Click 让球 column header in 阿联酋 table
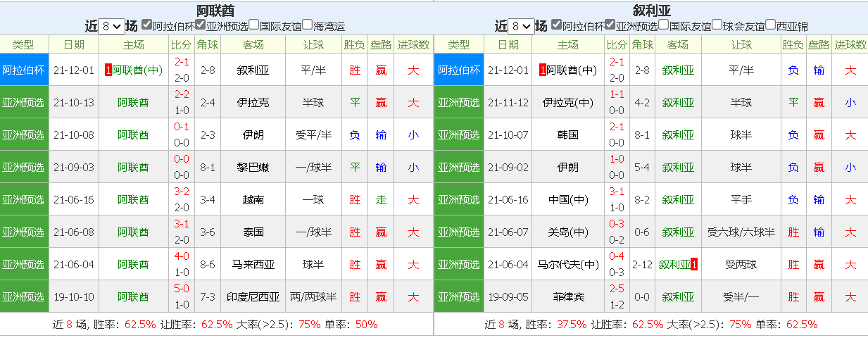 click(313, 44)
